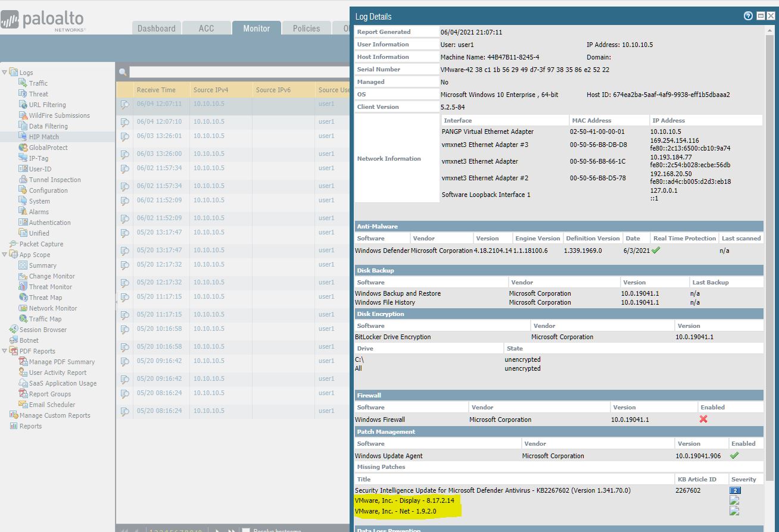Collapse the Logs tree section
Viewport: 779px width, 532px height.
(5, 72)
